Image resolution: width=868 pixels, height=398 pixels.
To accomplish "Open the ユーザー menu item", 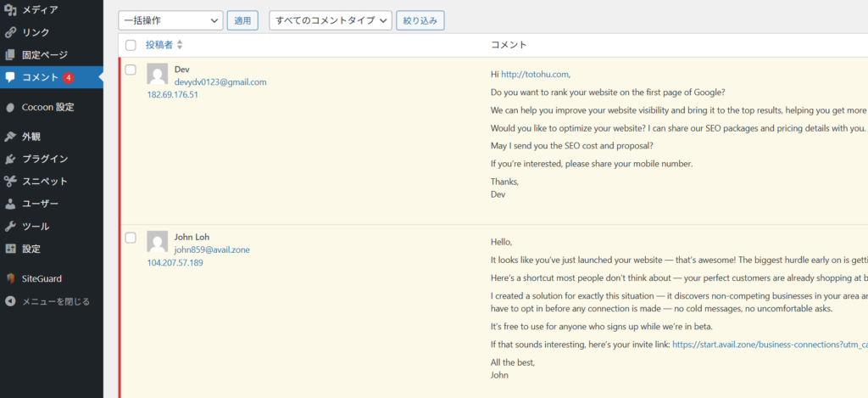I will (40, 204).
